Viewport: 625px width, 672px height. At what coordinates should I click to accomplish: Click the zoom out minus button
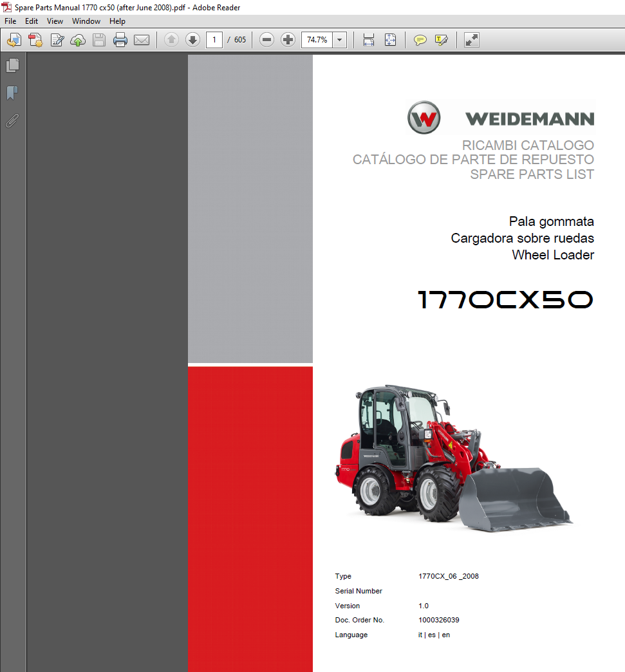pyautogui.click(x=266, y=41)
